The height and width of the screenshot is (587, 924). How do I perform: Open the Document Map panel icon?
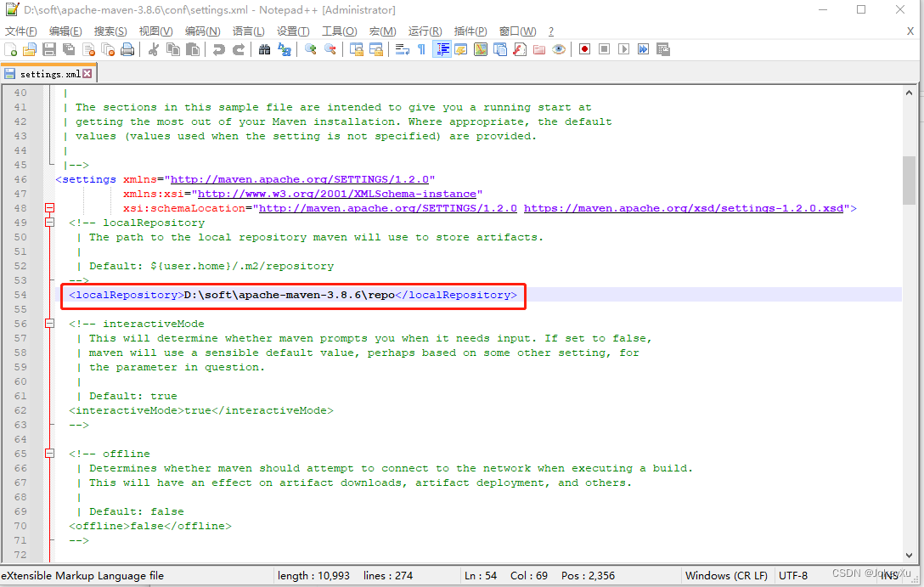click(481, 49)
